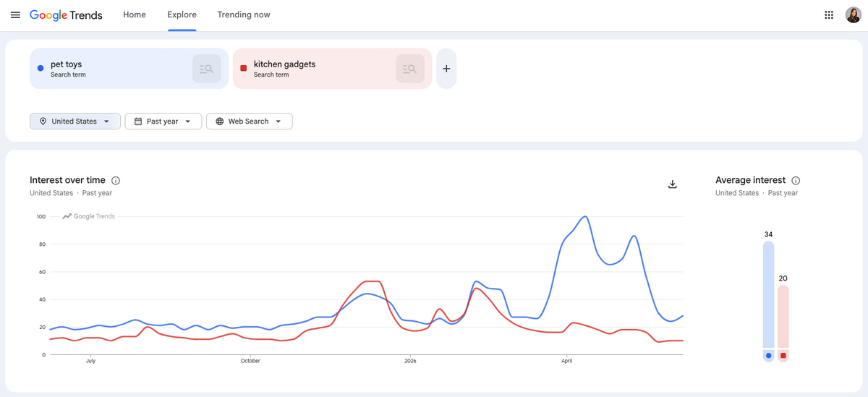Viewport: 868px width, 397px height.
Task: Click the blue average interest bar
Action: [768, 295]
